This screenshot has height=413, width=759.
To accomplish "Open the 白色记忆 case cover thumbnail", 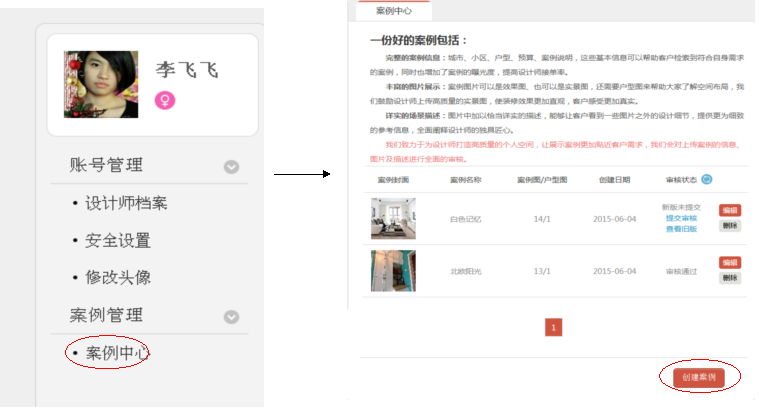I will pos(393,218).
